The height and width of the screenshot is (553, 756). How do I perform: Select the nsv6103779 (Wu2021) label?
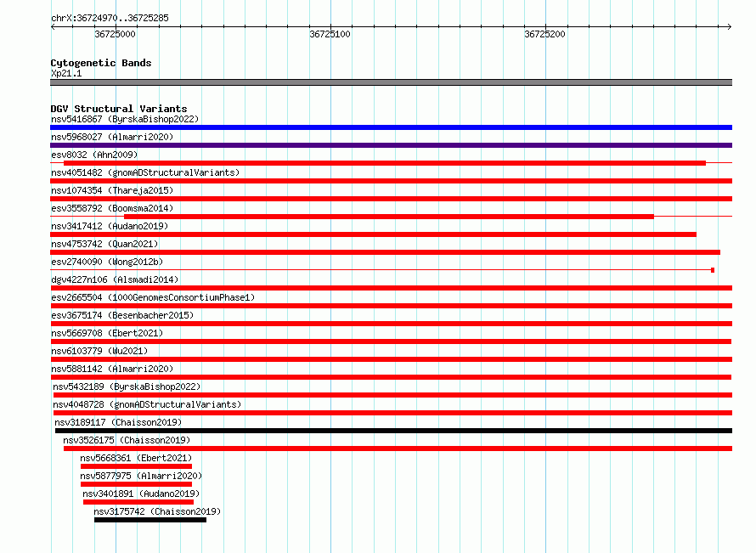pos(99,351)
